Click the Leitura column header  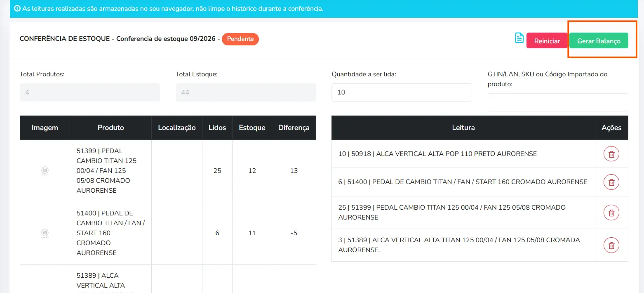(463, 128)
